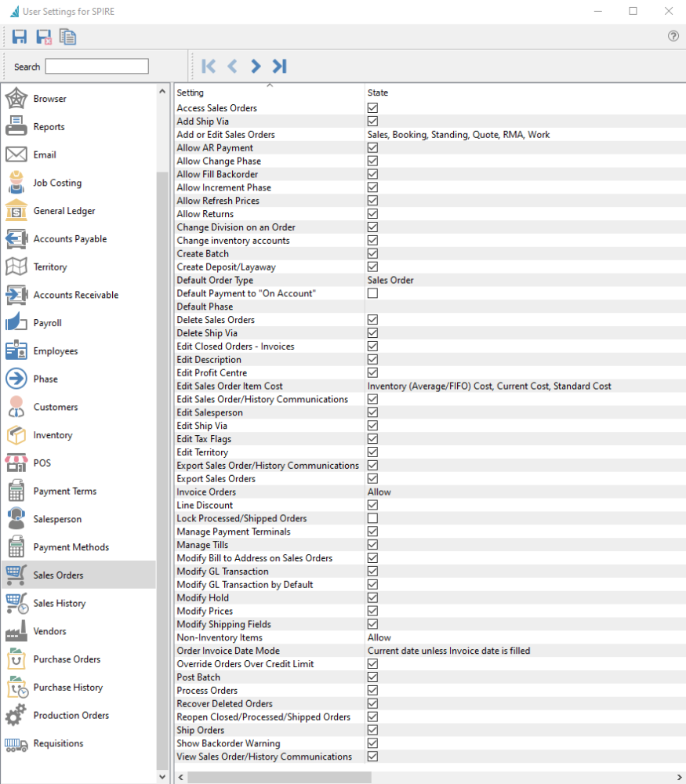Open Inventory box icon
The height and width of the screenshot is (784, 686).
(x=16, y=435)
